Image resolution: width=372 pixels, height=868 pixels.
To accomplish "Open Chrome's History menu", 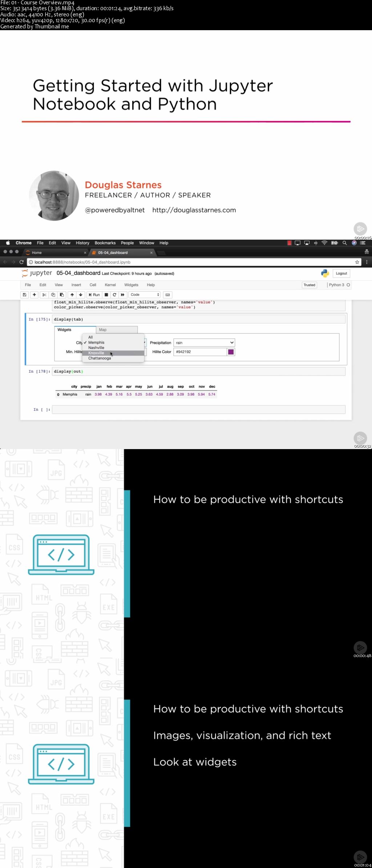I will 82,243.
